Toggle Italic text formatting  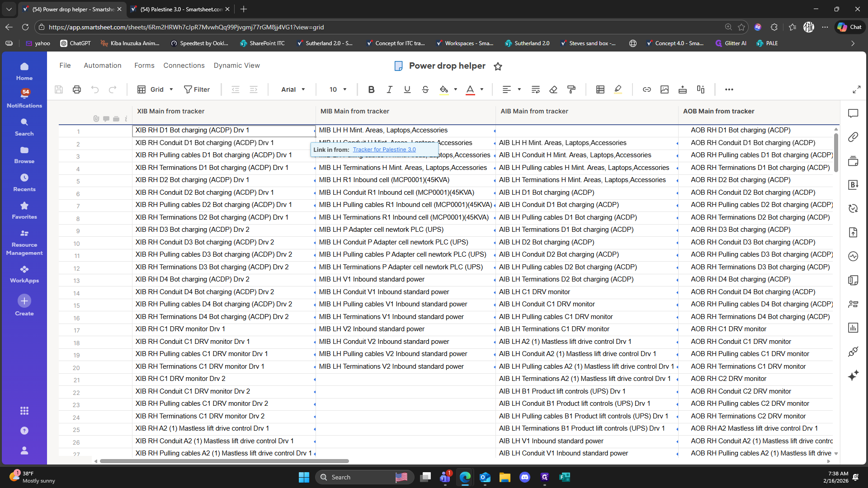point(389,89)
